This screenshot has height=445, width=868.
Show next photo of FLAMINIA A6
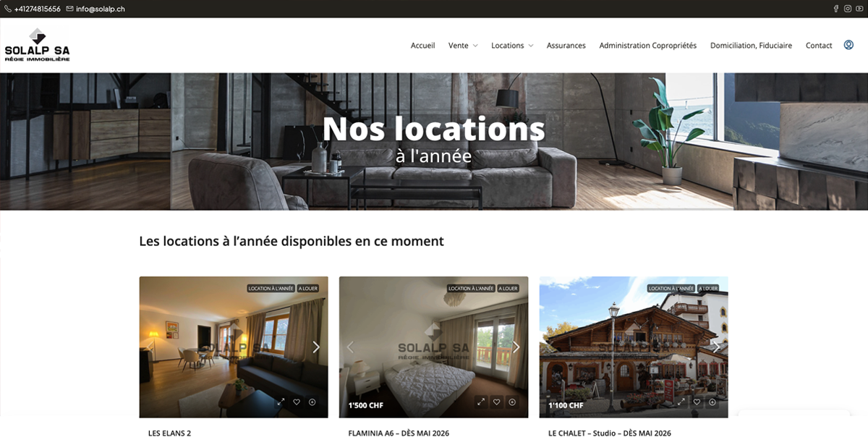516,347
